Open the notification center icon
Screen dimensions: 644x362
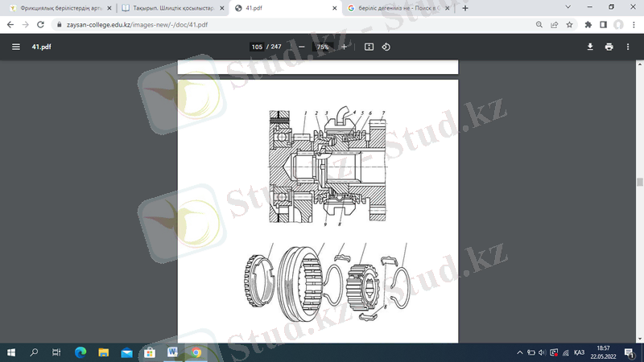click(630, 352)
